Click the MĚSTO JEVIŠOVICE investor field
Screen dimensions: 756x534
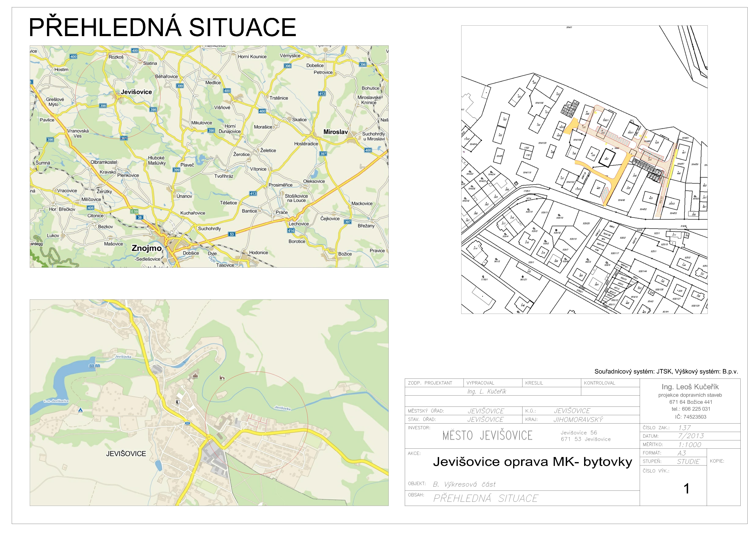click(487, 435)
